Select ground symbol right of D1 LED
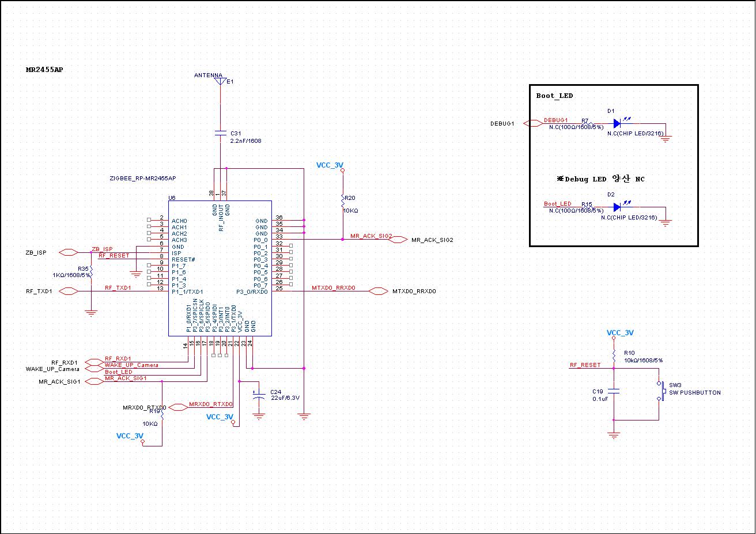Image resolution: width=756 pixels, height=534 pixels. (666, 138)
